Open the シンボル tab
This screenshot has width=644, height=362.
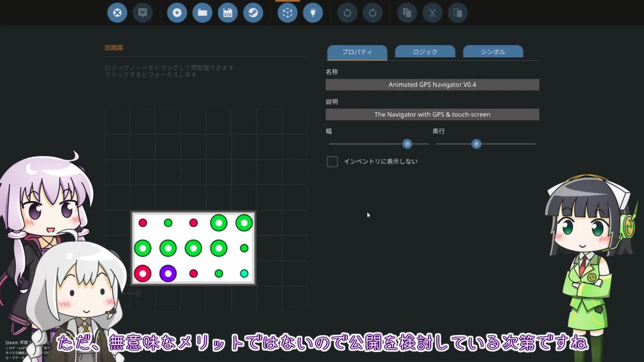coord(493,52)
